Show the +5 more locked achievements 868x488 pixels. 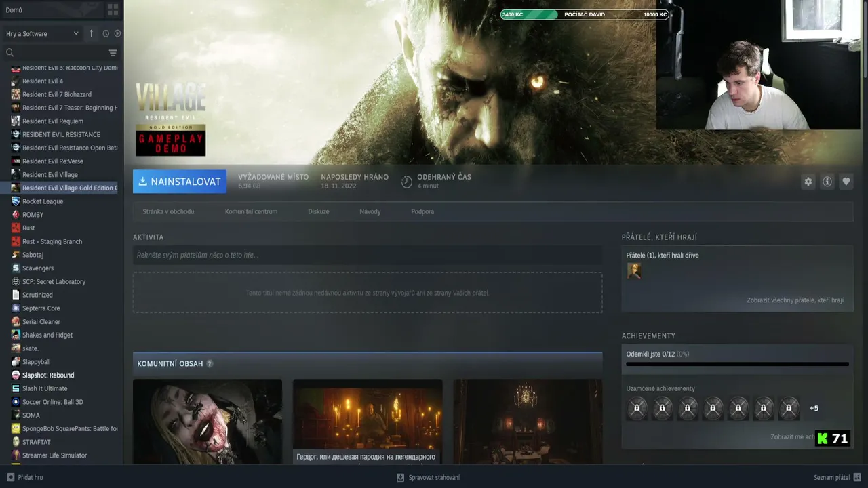click(814, 408)
